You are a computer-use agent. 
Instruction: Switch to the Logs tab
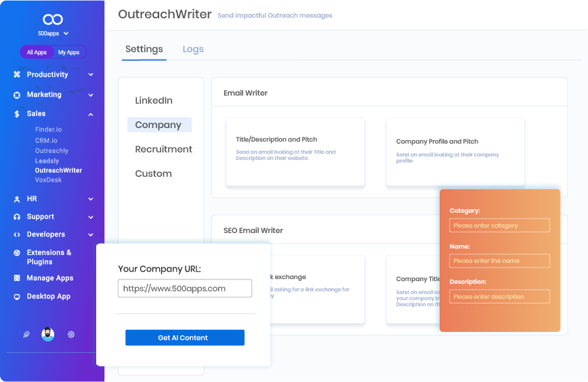pos(193,49)
